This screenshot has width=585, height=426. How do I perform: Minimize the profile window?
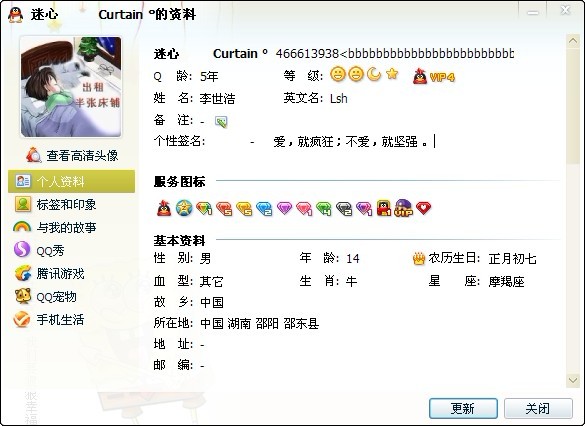533,13
